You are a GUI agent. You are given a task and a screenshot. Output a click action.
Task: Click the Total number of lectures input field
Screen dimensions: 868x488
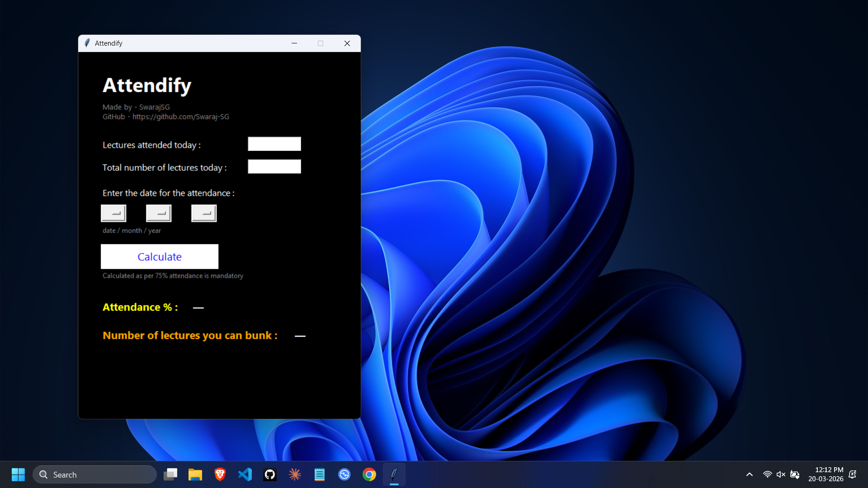pos(274,166)
